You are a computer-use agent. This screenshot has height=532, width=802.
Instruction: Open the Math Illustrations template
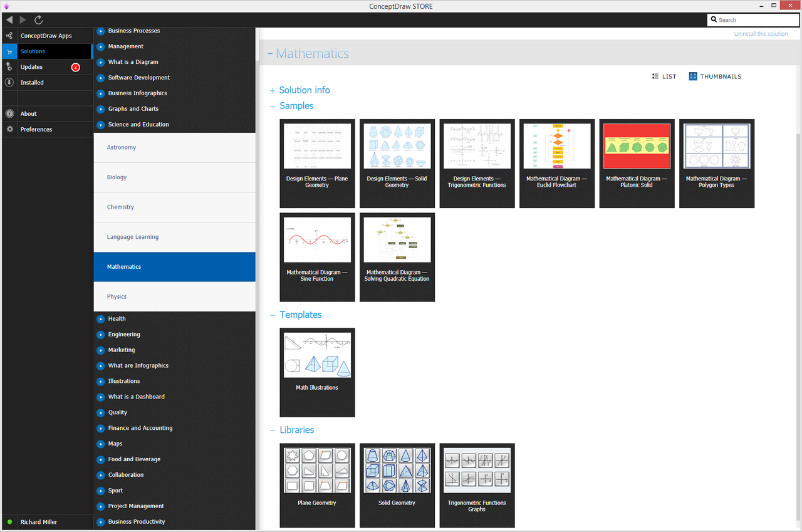point(317,372)
